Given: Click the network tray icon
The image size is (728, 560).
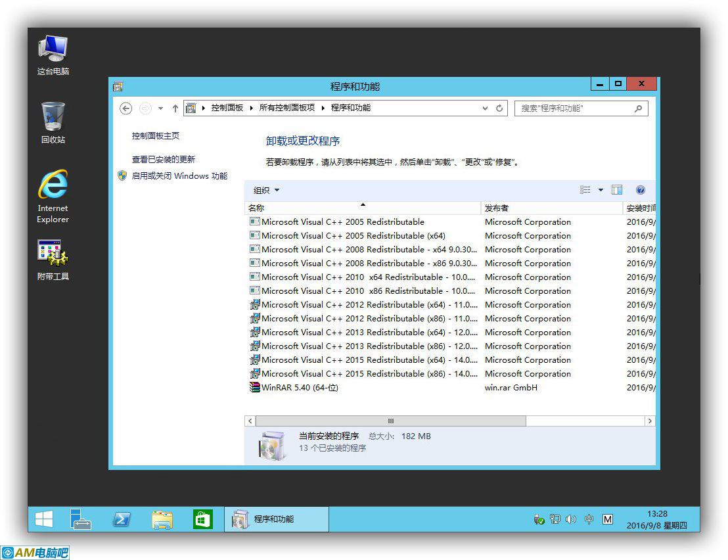Looking at the screenshot, I should (555, 519).
